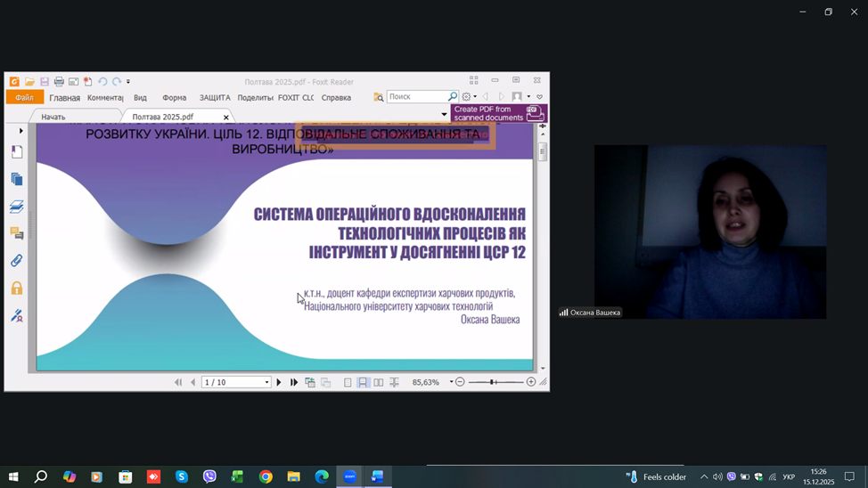This screenshot has width=868, height=488.
Task: Open the layers panel in the sidebar
Action: click(17, 207)
